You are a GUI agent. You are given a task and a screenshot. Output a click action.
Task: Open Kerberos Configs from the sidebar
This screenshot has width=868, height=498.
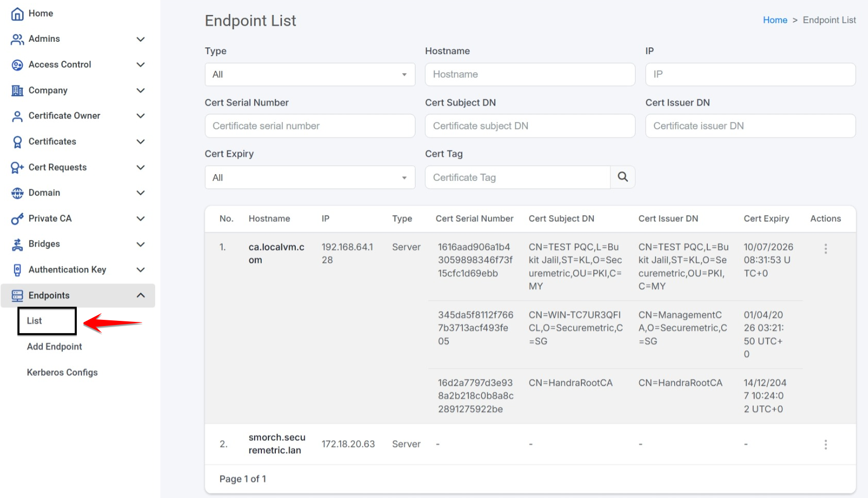(62, 372)
